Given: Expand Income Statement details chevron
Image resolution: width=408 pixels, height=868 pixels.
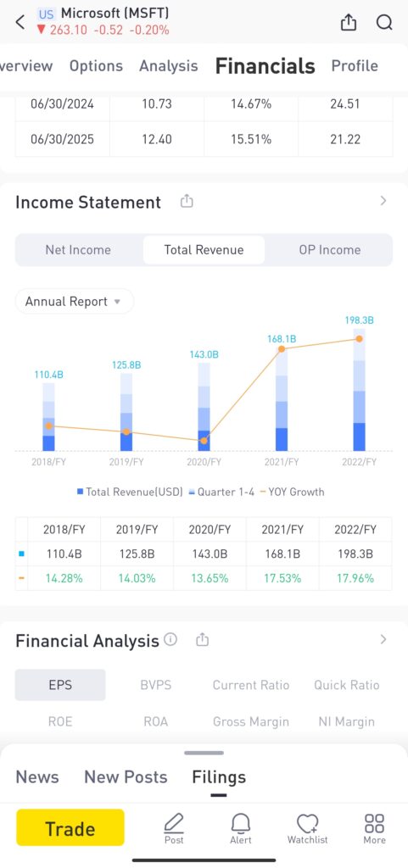Looking at the screenshot, I should click(x=383, y=201).
